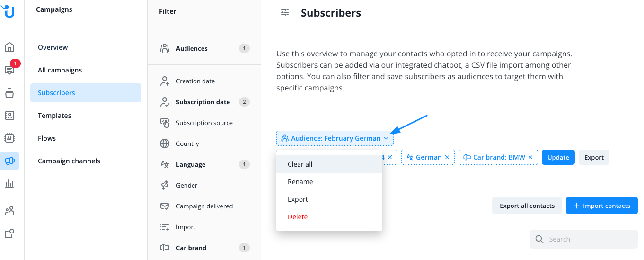Open the AI chip icon in sidebar
Image resolution: width=644 pixels, height=260 pixels.
pos(9,138)
